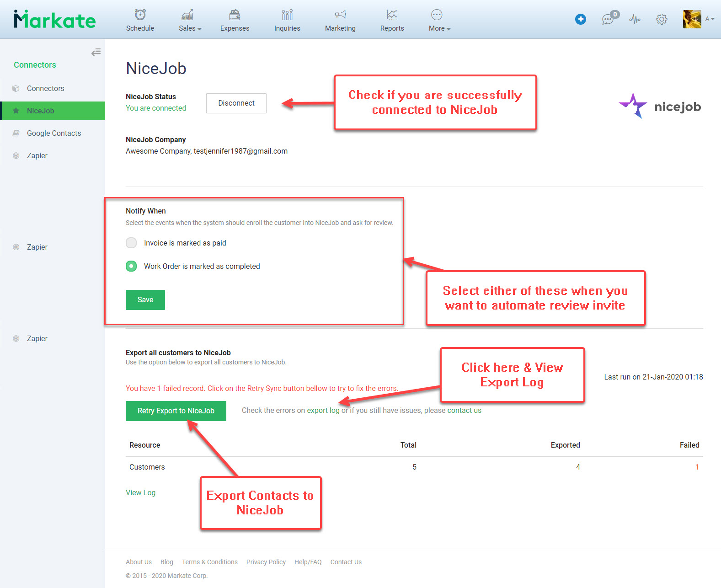The height and width of the screenshot is (588, 721).
Task: Click the nicejob logo image
Action: [660, 106]
